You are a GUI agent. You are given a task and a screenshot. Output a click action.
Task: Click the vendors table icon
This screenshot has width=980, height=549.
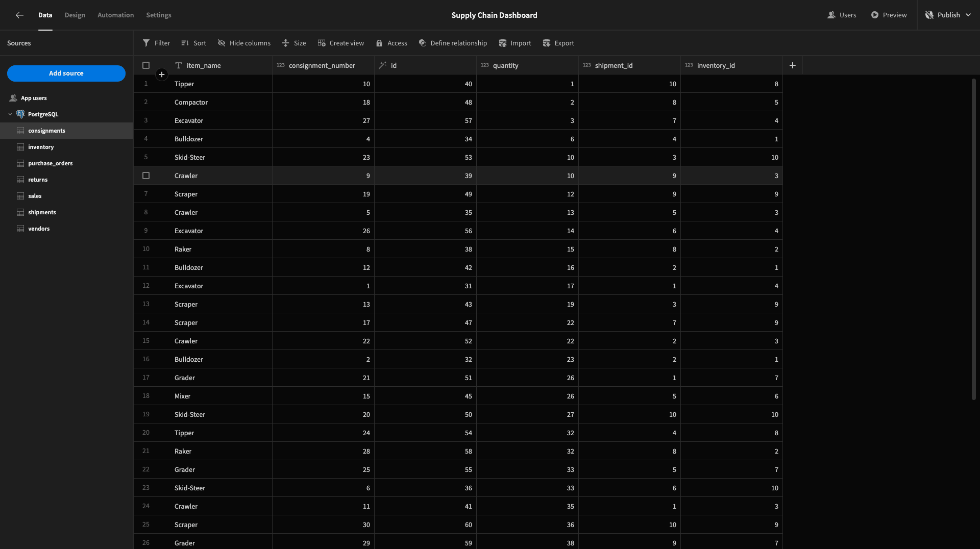(x=20, y=229)
